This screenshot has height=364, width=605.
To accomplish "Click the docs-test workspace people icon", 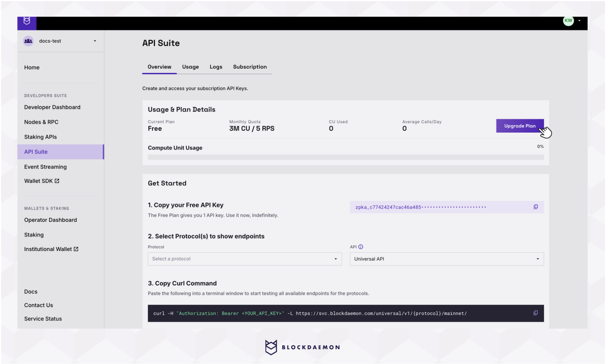I will coord(28,41).
